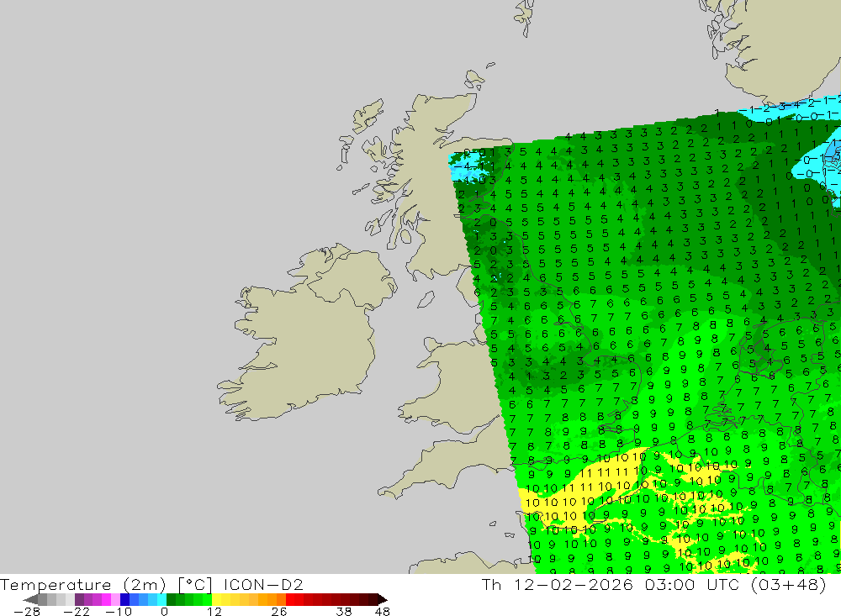Click the '26' legend value

pos(279,612)
